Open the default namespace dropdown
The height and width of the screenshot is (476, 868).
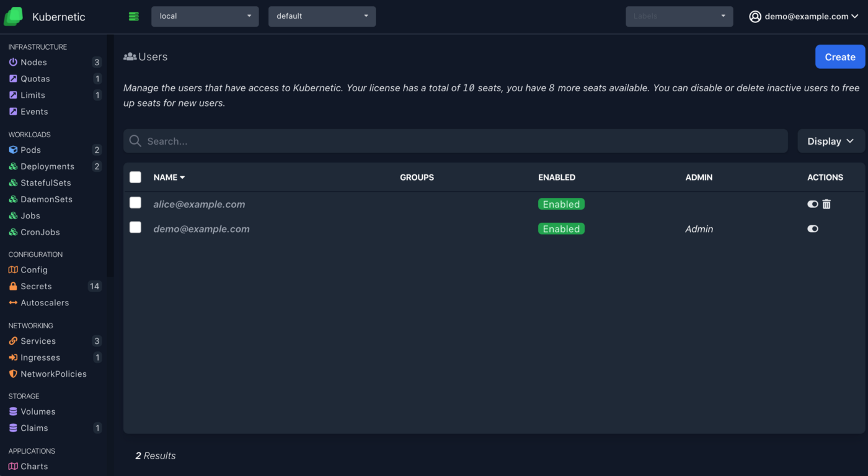point(322,16)
